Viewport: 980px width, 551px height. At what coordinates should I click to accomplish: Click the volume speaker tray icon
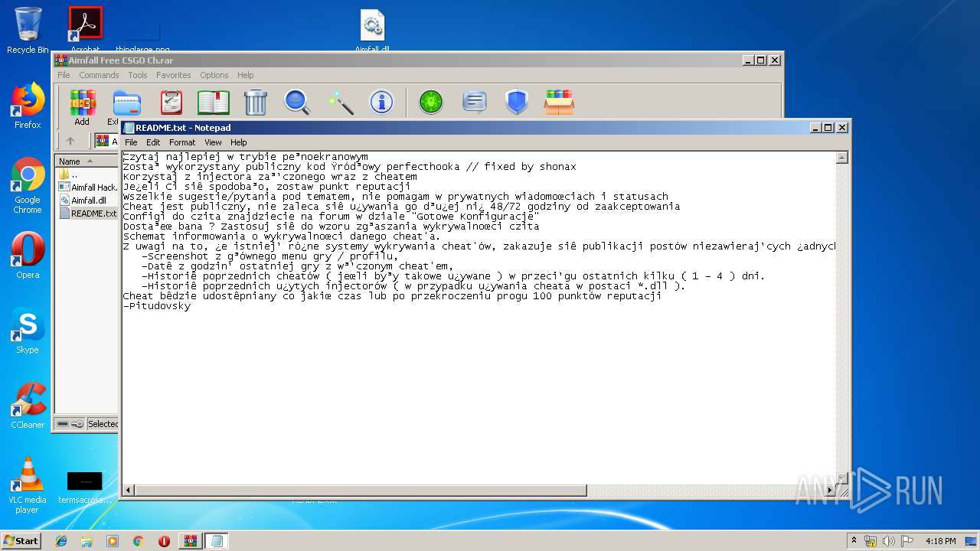889,541
